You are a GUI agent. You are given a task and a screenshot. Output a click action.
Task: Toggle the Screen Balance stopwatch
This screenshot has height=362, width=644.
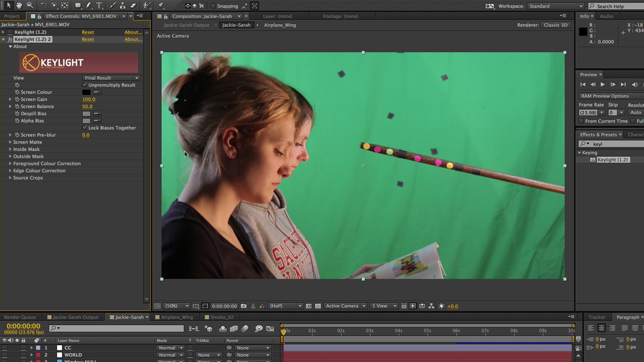(x=17, y=106)
